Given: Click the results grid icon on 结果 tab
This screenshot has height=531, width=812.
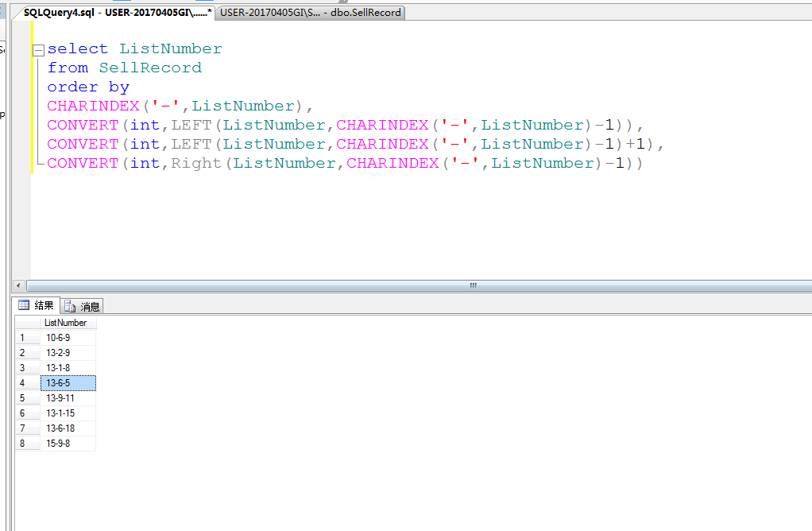Looking at the screenshot, I should 24,305.
